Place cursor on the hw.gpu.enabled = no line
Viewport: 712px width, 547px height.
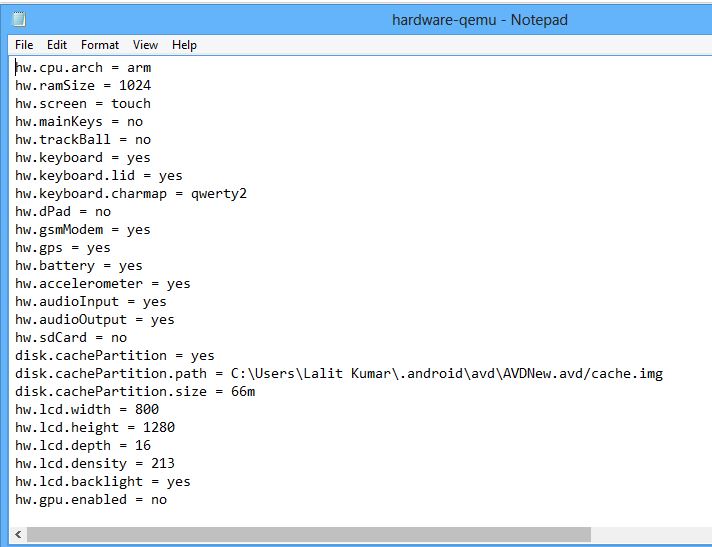point(91,500)
